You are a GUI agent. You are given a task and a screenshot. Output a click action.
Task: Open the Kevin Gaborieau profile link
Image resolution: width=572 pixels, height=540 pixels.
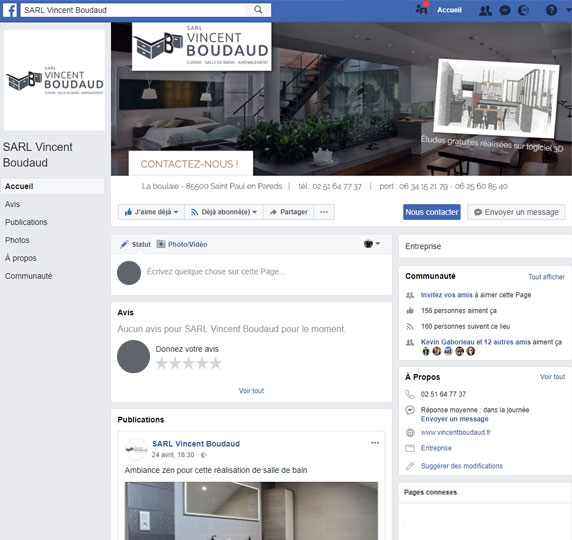click(x=448, y=342)
